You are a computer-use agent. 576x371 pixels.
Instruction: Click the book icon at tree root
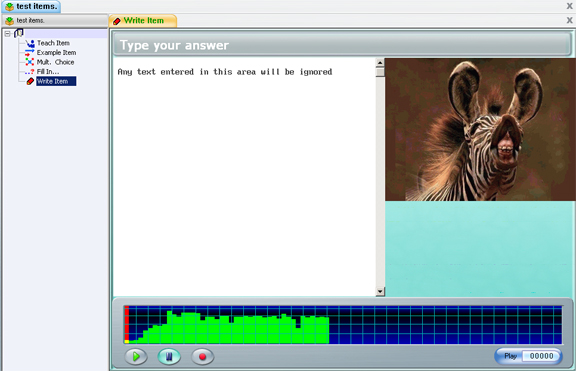pos(19,33)
